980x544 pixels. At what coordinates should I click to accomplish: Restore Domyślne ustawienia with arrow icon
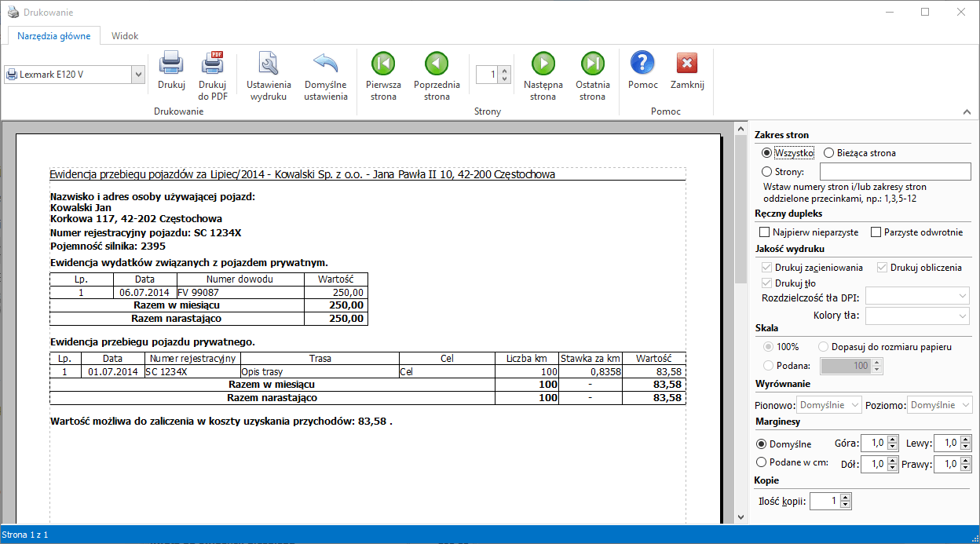coord(325,64)
